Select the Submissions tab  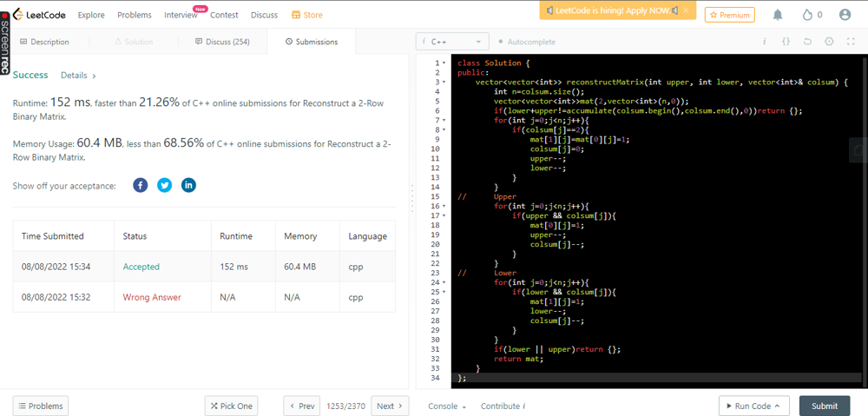tap(311, 42)
